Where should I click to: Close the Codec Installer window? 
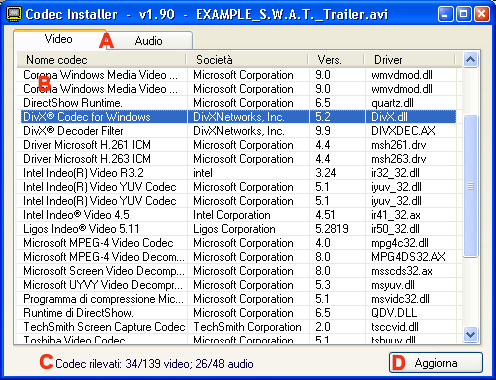click(x=482, y=14)
